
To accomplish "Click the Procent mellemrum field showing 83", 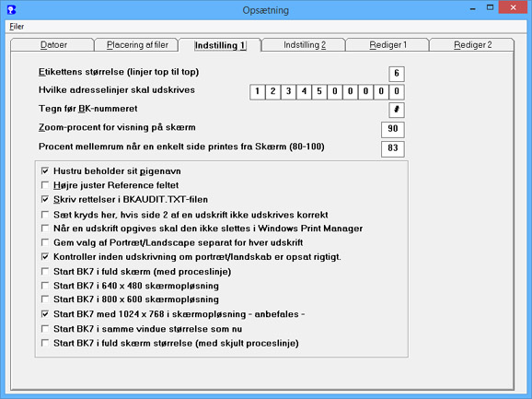I will [392, 148].
